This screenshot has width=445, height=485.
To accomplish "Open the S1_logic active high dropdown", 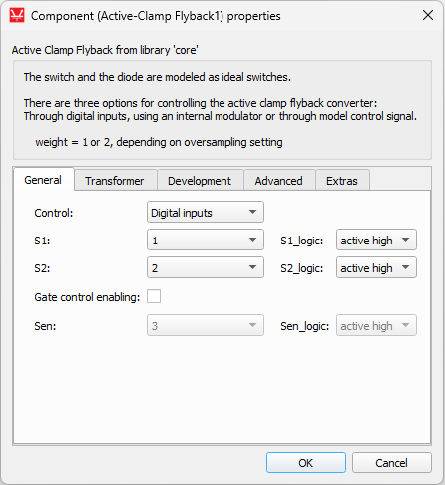I will pos(376,240).
